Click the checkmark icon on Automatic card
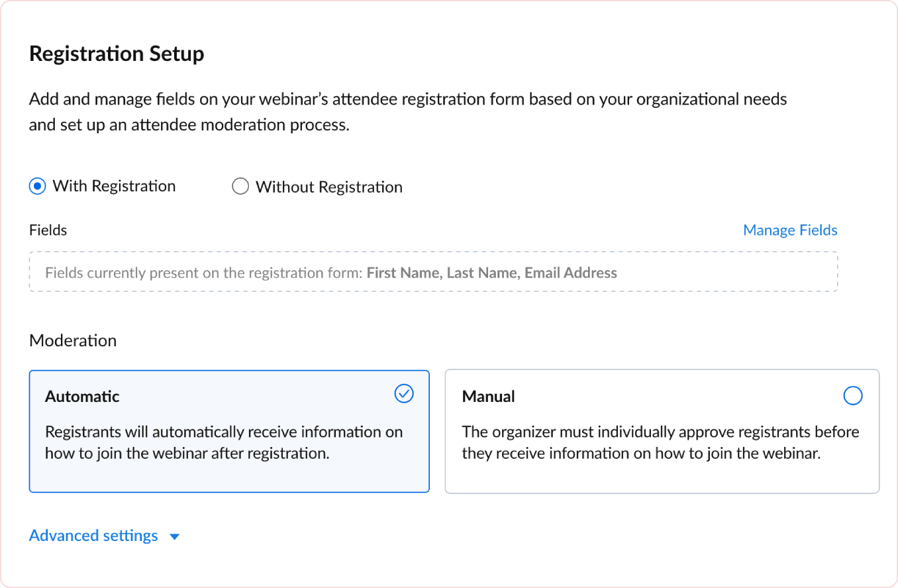The height and width of the screenshot is (588, 898). pyautogui.click(x=404, y=393)
